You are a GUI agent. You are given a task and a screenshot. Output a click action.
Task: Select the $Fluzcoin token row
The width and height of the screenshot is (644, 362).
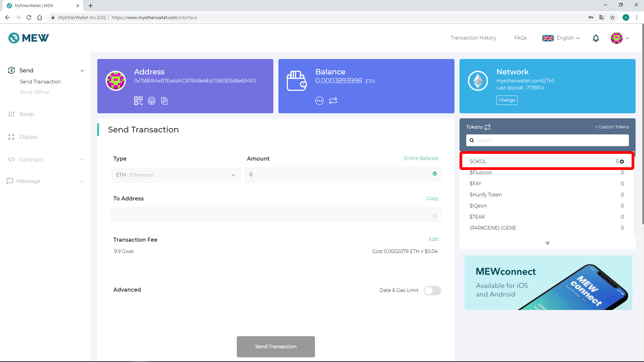click(x=547, y=173)
